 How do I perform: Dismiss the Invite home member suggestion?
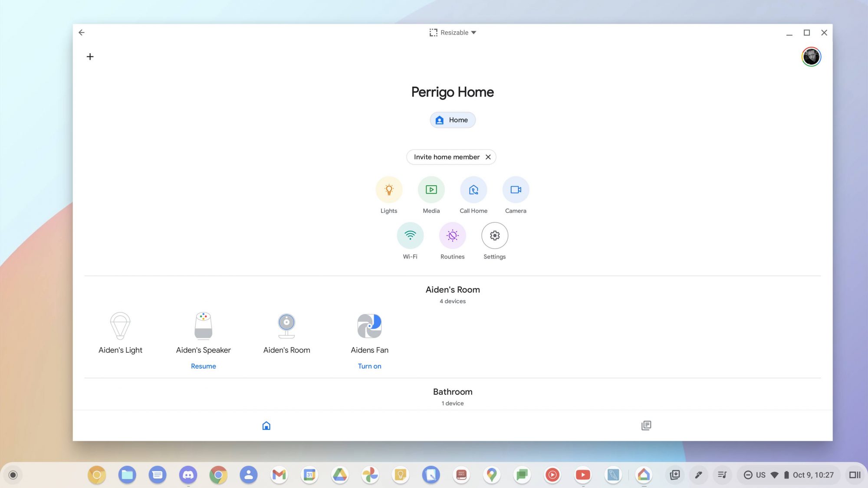(x=488, y=157)
